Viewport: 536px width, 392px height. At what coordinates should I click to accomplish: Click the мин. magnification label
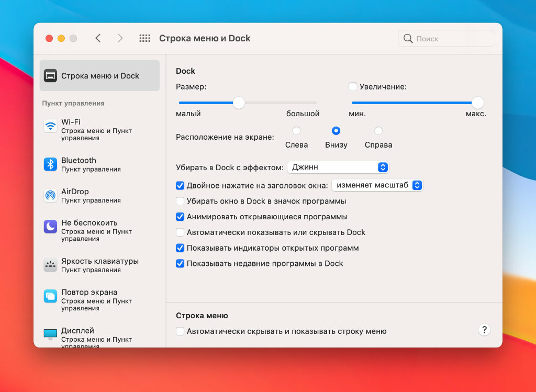[x=357, y=114]
